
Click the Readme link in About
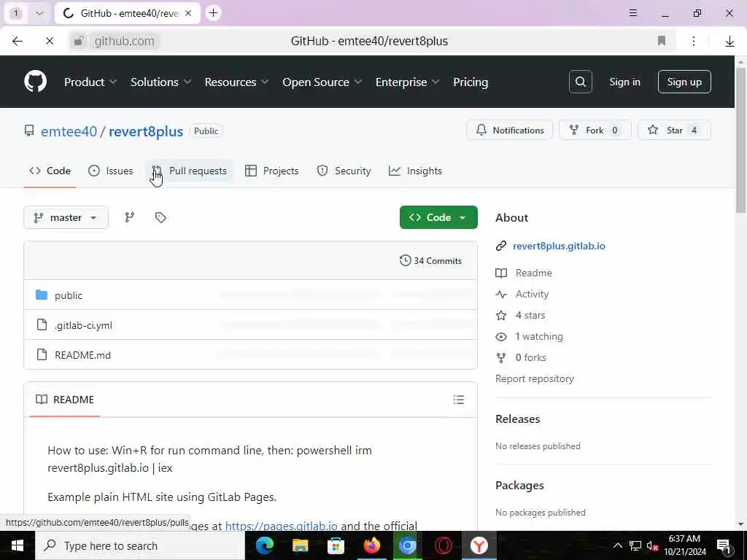coord(533,273)
